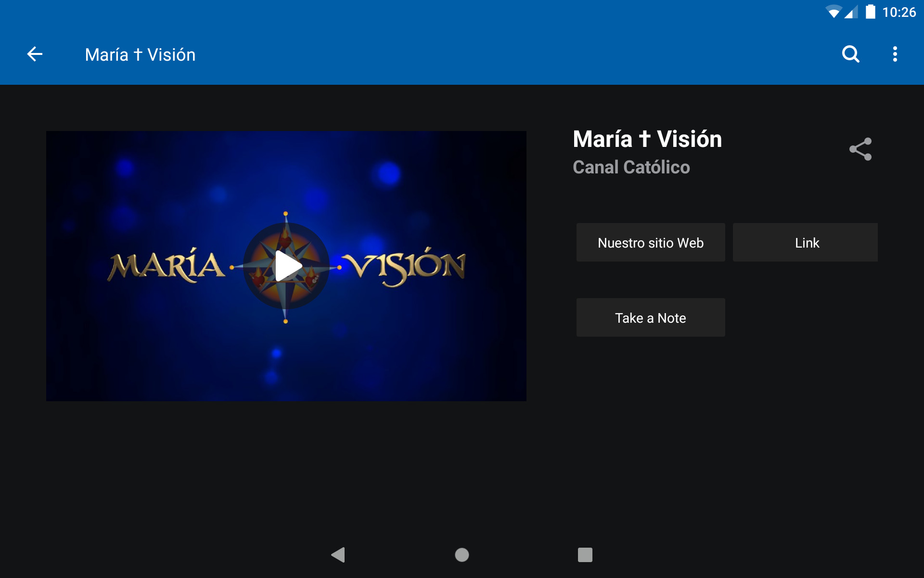The image size is (924, 578).
Task: Tap the Take a Note button
Action: [651, 317]
